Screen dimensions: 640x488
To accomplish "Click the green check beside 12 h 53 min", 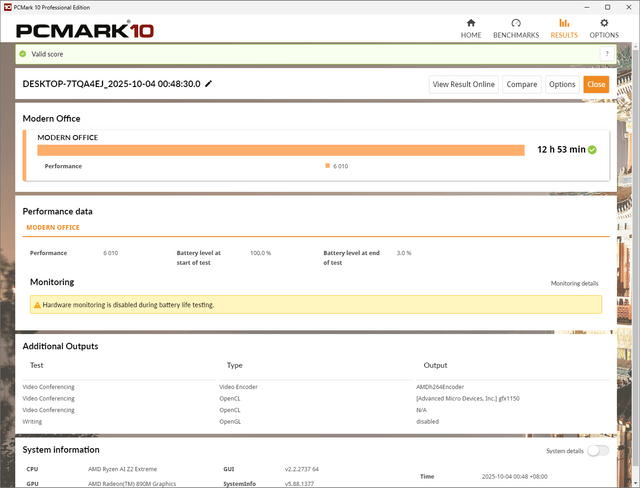I will [x=592, y=150].
